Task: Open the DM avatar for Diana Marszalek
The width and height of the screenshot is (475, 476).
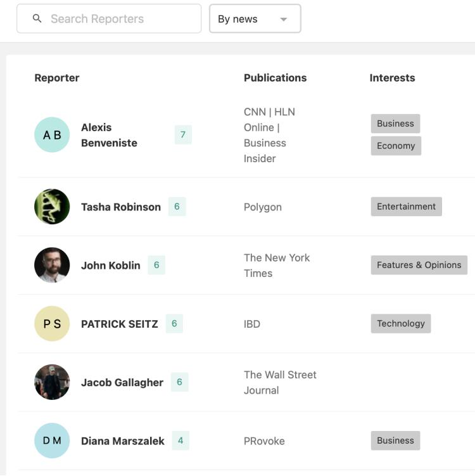Action: click(x=52, y=441)
